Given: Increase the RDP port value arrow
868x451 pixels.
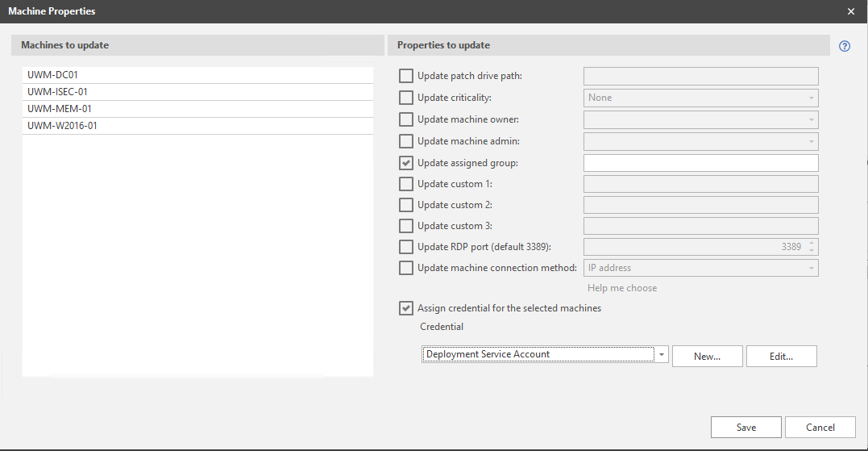Looking at the screenshot, I should (x=812, y=243).
